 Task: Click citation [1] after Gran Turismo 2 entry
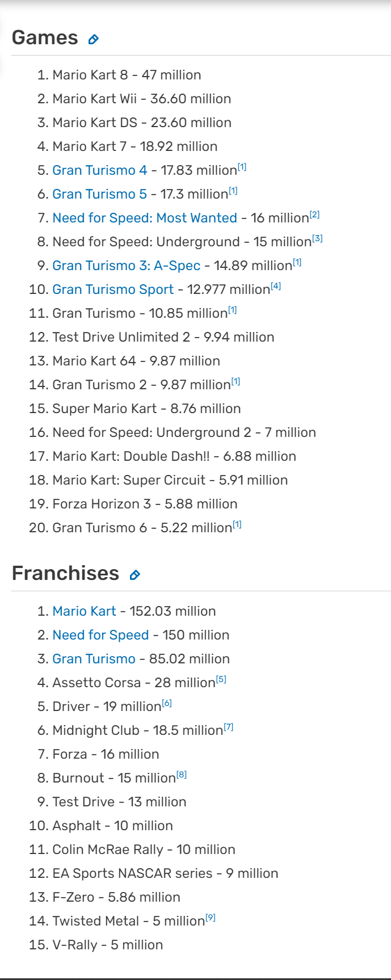236,381
